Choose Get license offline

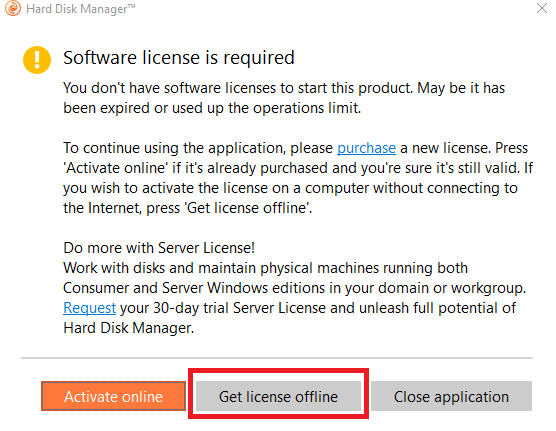[278, 396]
